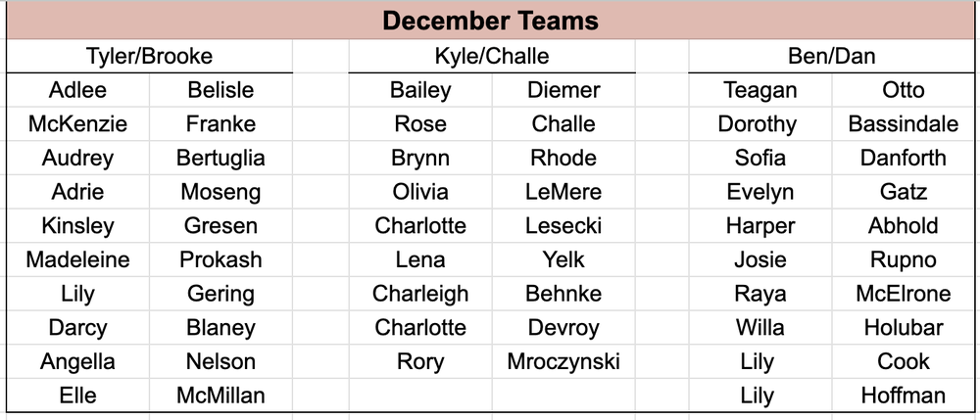The height and width of the screenshot is (420, 980).
Task: Select the Kyle/Challe team header
Action: pyautogui.click(x=491, y=56)
